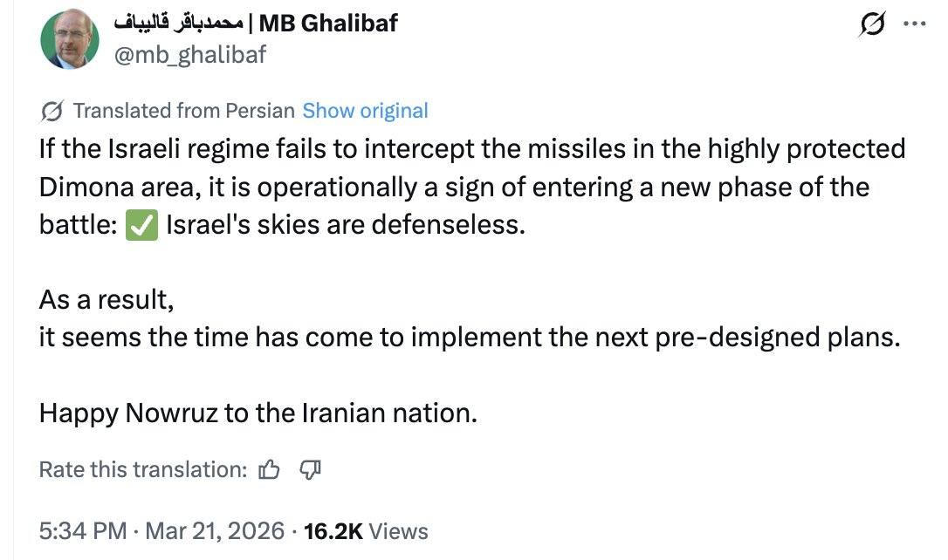Screen dimensions: 948x560
Task: Click the '16.2K' view count number
Action: [x=333, y=530]
